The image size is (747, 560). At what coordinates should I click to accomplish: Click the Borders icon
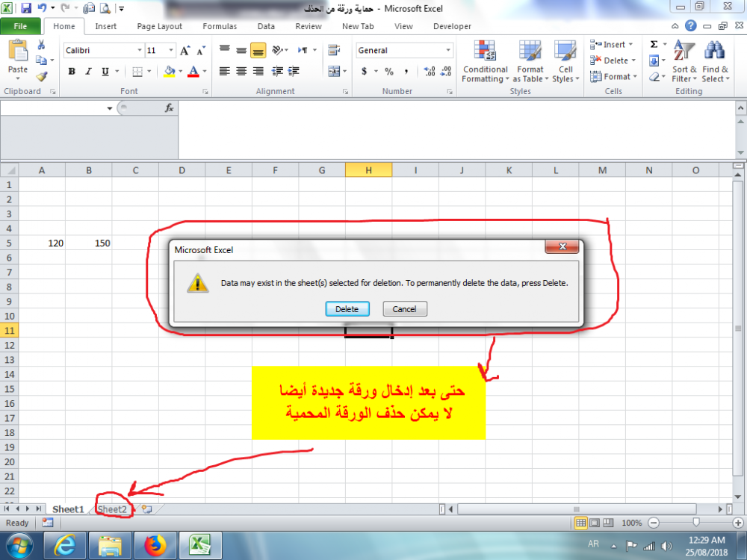[x=137, y=72]
